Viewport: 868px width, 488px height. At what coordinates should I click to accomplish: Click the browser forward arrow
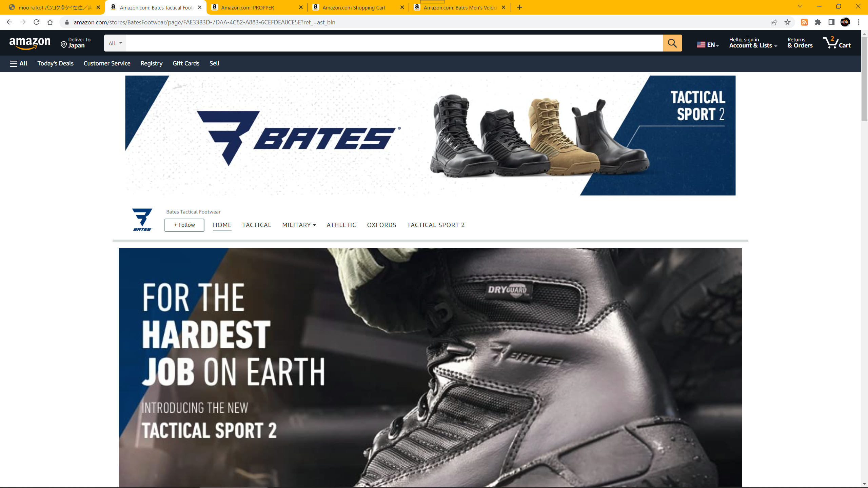coord(23,22)
